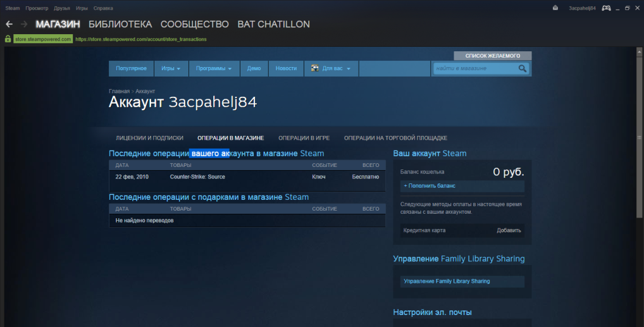
Task: Launch Big Picture mode controller icon
Action: click(x=606, y=8)
